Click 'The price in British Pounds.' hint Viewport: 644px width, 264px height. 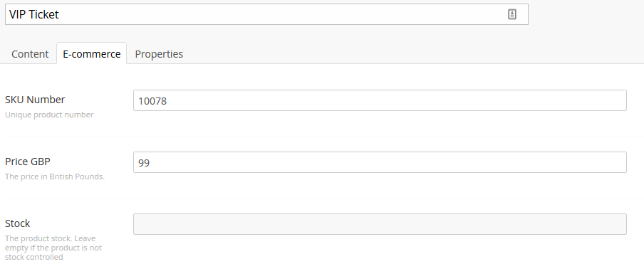(x=55, y=176)
